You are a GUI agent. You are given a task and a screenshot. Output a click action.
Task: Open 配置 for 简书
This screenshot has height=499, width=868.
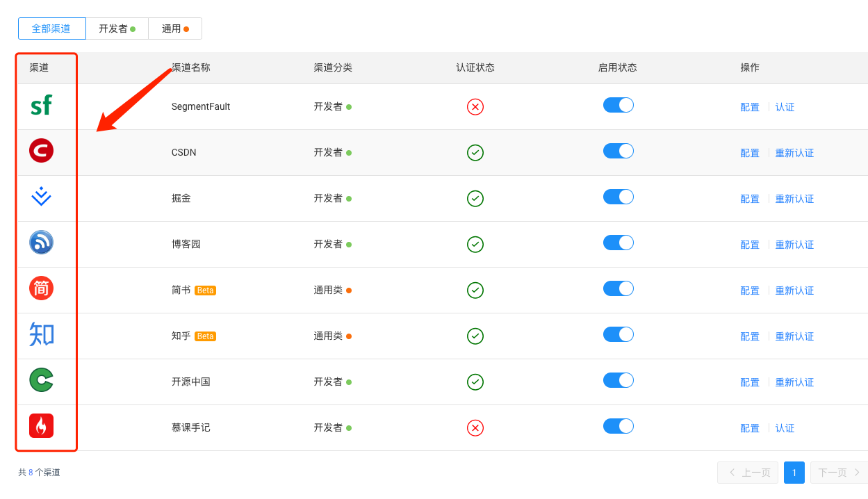(750, 291)
